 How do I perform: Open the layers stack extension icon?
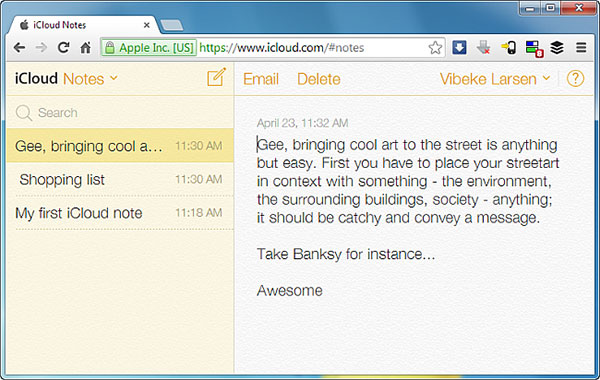pyautogui.click(x=557, y=48)
